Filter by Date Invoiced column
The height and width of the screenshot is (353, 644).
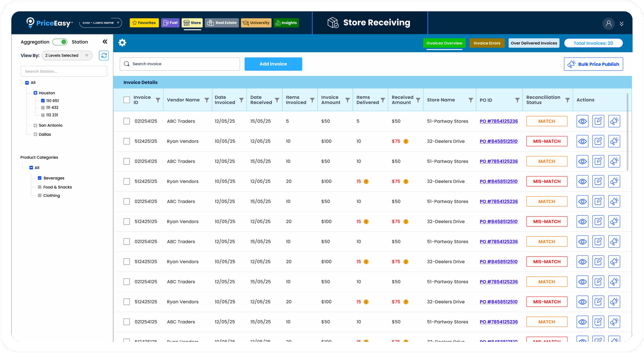(241, 100)
